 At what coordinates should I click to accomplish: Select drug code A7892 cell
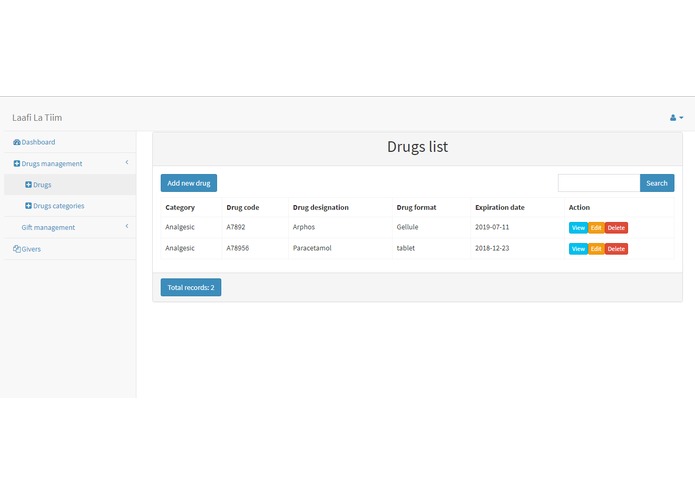[x=236, y=227]
